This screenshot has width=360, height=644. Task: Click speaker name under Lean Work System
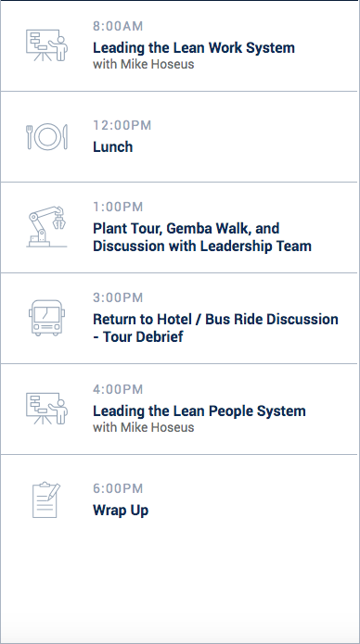[x=143, y=65]
